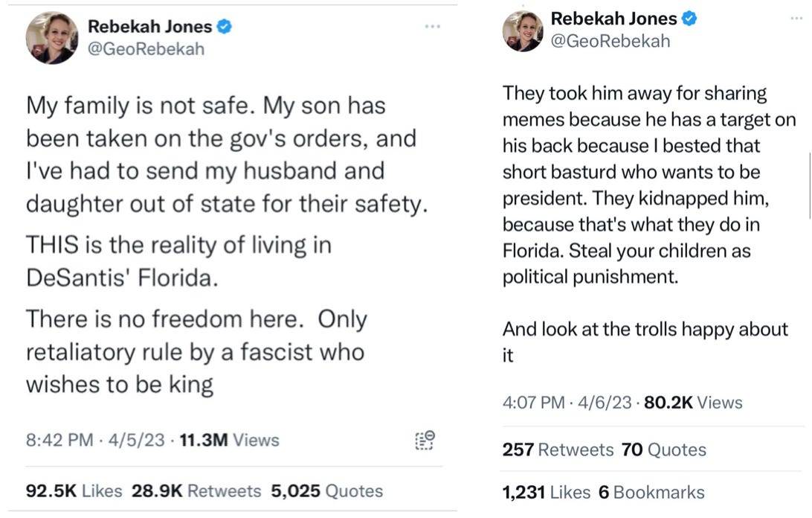Click the 11.3M Views count
The image size is (812, 518).
pyautogui.click(x=230, y=440)
